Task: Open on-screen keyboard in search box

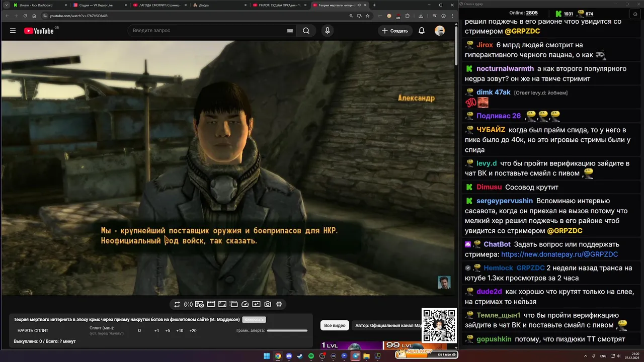Action: coord(290,31)
